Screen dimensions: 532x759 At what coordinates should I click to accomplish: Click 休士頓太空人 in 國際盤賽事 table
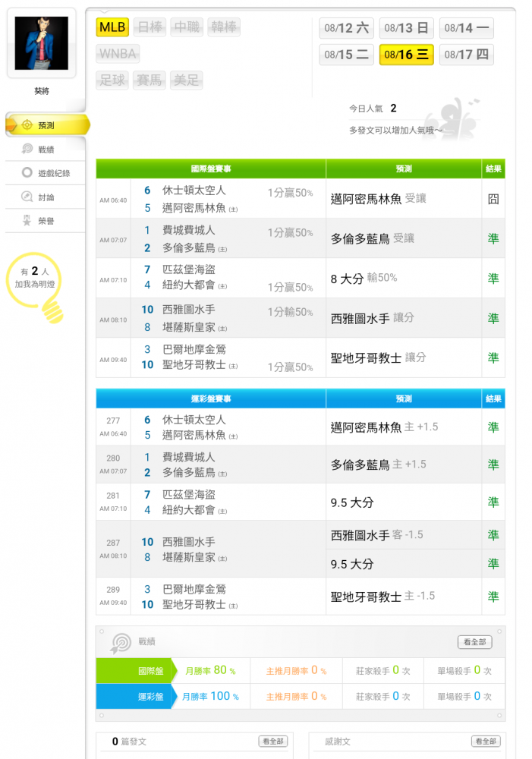pos(194,191)
